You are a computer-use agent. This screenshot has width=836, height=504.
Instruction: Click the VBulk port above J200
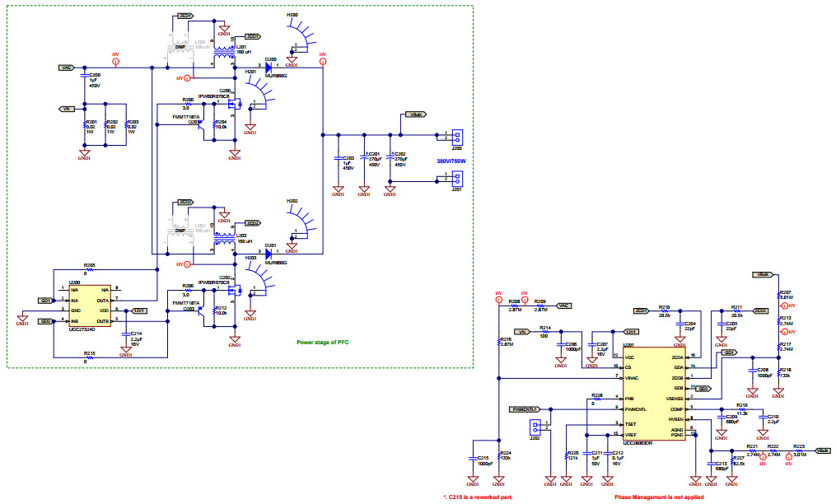tap(418, 115)
